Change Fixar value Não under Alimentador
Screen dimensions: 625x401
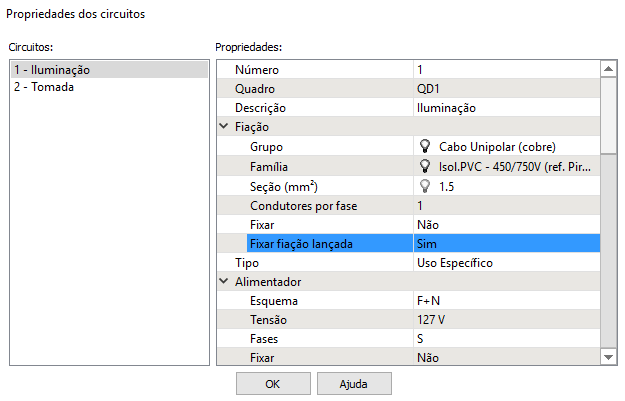[x=505, y=357]
